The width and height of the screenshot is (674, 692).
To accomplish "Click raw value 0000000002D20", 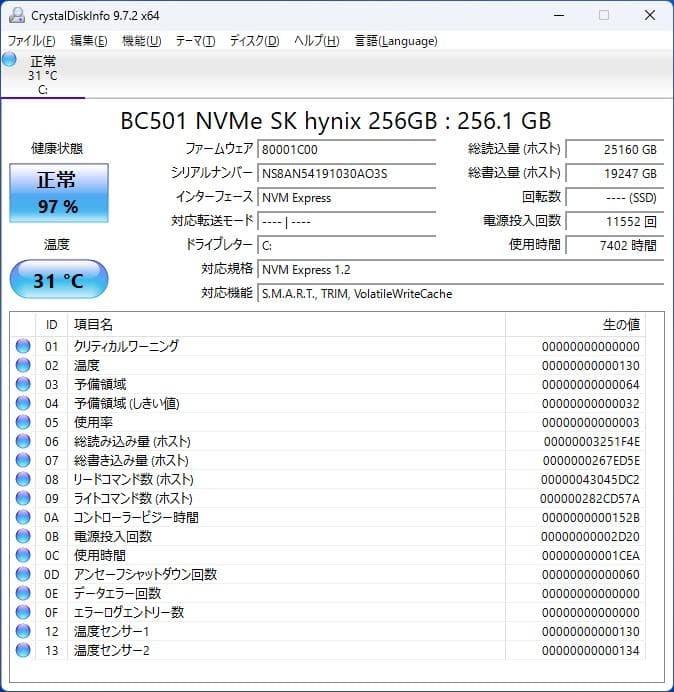I will (590, 536).
